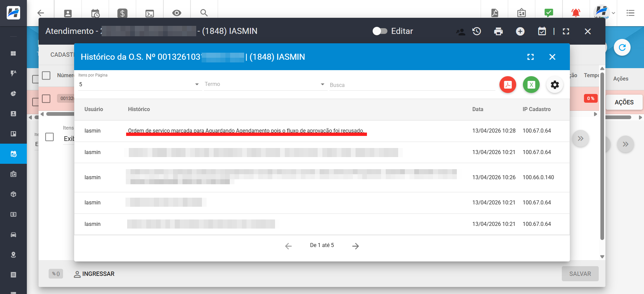Screen dimensions: 644x294
Task: Open the red notification bell
Action: coord(576,13)
